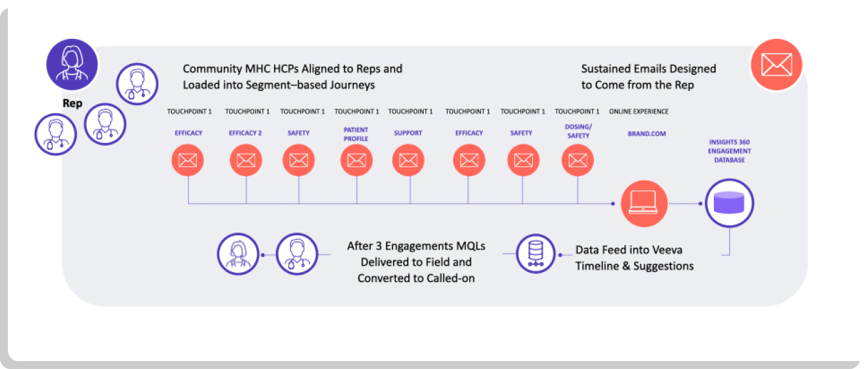
Task: Click the Veeva data feed server icon
Action: (x=535, y=254)
